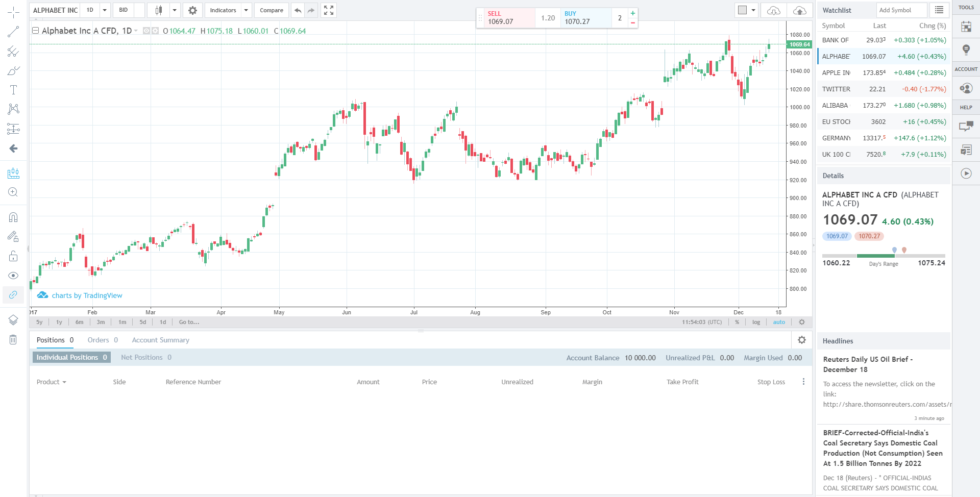Click the Day's Range bar
The width and height of the screenshot is (980, 497).
[x=884, y=256]
